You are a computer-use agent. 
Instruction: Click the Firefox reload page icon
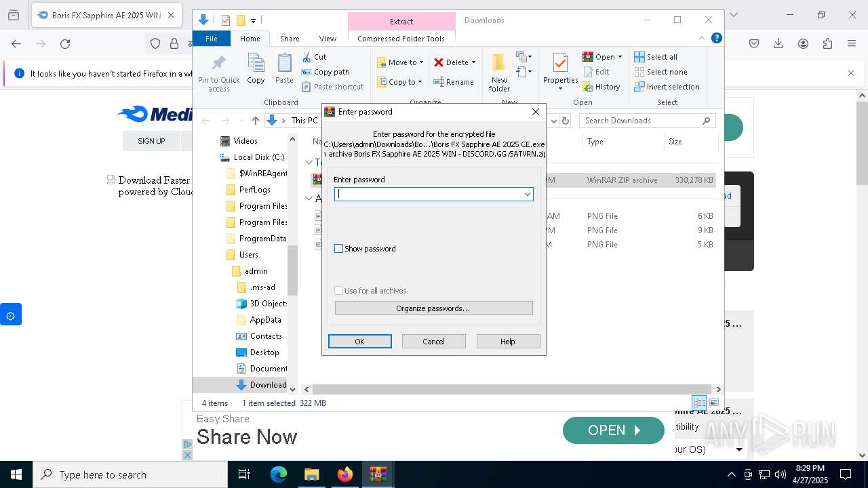[65, 44]
